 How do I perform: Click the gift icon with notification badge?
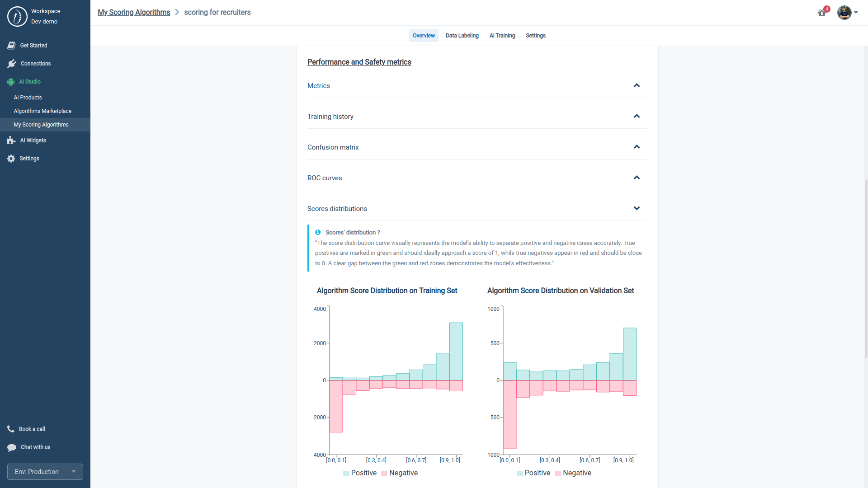coord(821,13)
